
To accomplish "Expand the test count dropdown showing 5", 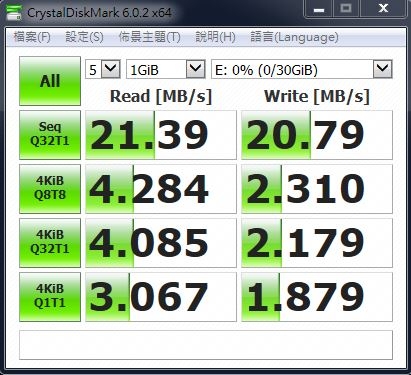I will (103, 69).
